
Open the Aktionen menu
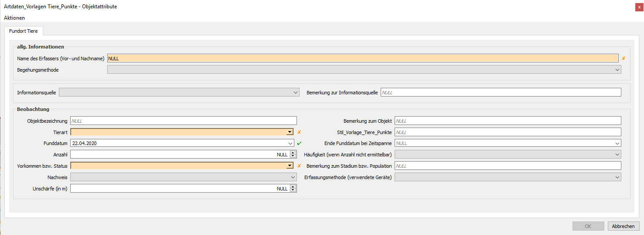coord(14,18)
